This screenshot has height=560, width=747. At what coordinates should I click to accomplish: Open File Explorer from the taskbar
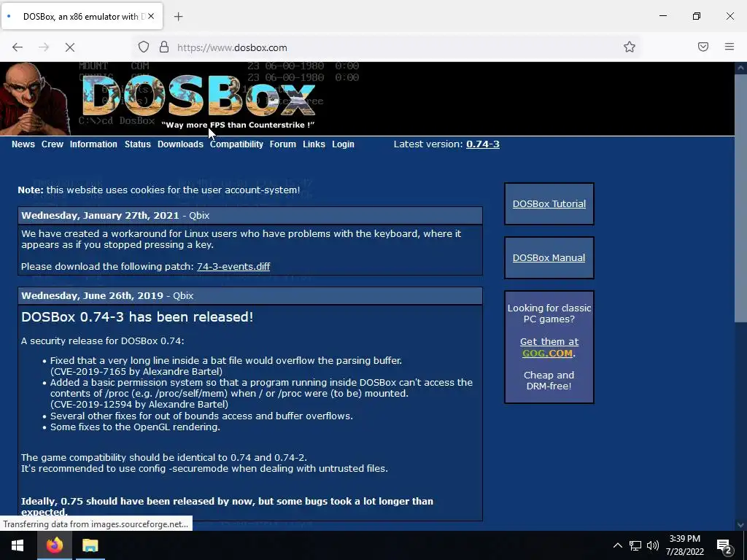[x=90, y=545]
